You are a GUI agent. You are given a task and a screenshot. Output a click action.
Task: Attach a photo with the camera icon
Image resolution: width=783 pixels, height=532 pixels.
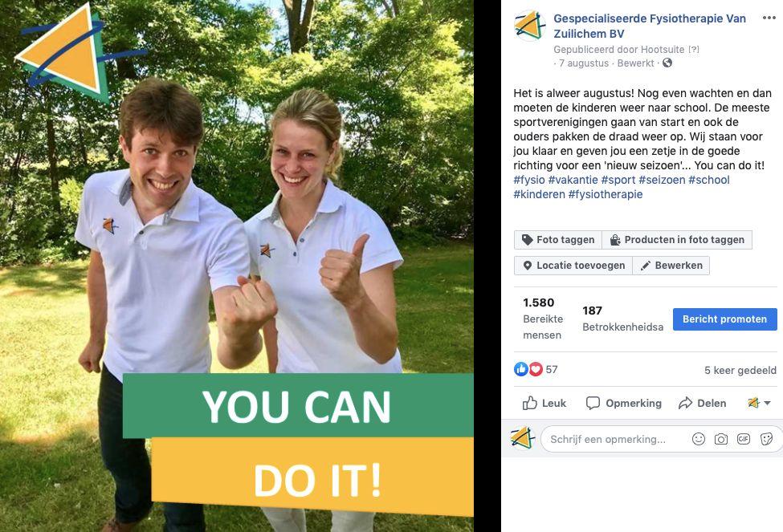tap(721, 439)
